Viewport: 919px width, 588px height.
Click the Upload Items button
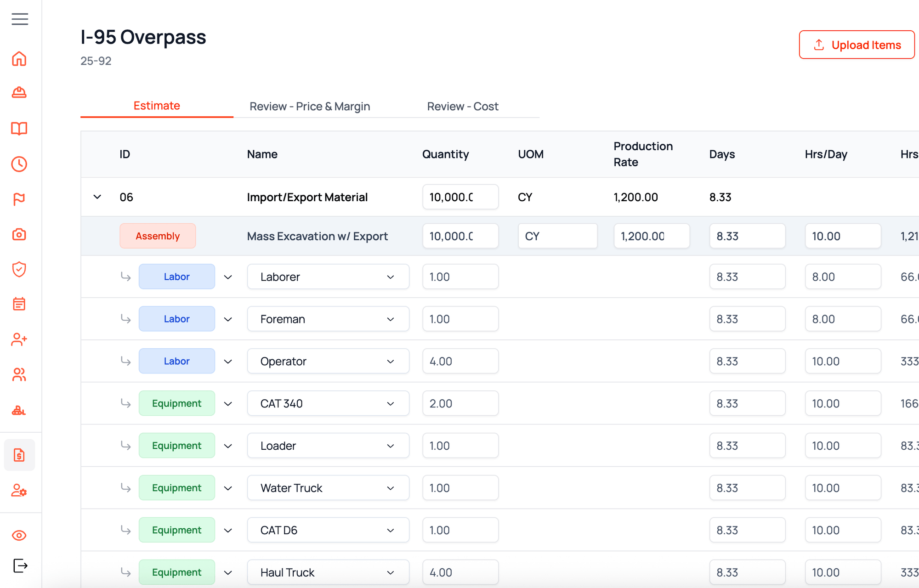(857, 45)
